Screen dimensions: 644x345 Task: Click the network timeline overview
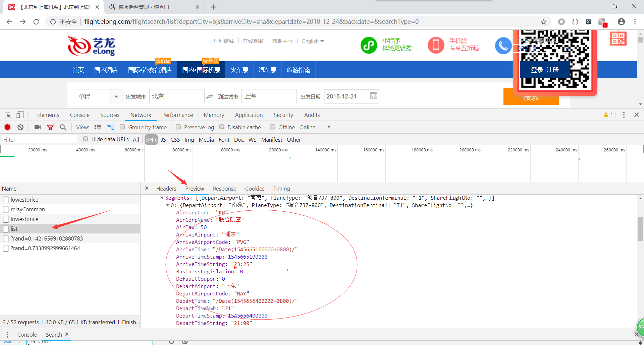click(x=321, y=163)
